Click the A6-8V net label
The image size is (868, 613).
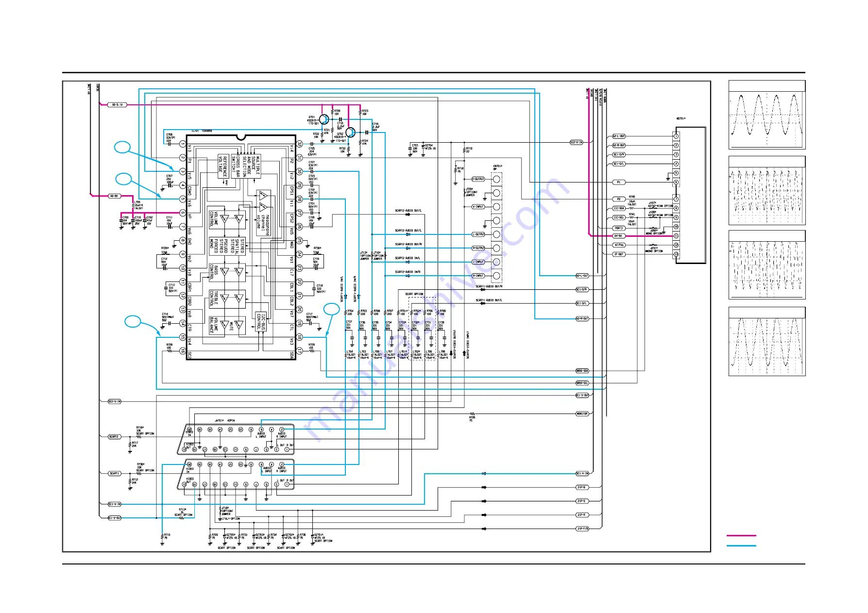point(114,196)
